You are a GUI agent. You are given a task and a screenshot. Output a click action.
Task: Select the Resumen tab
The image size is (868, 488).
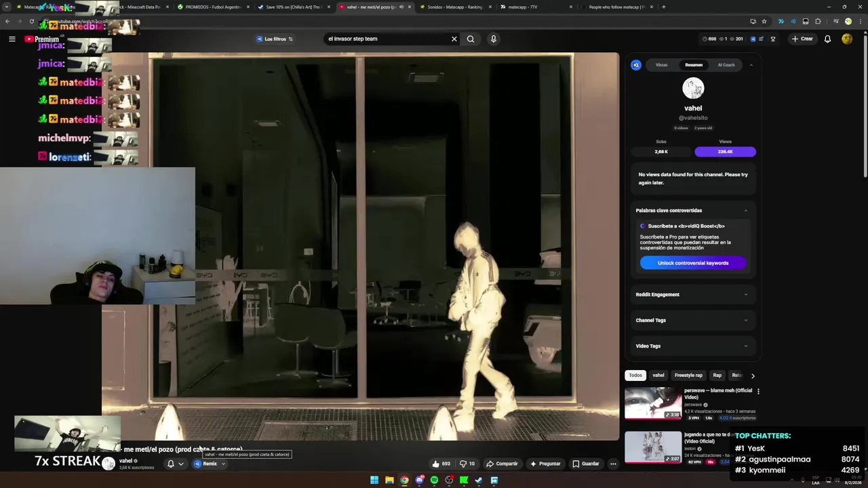tap(694, 65)
